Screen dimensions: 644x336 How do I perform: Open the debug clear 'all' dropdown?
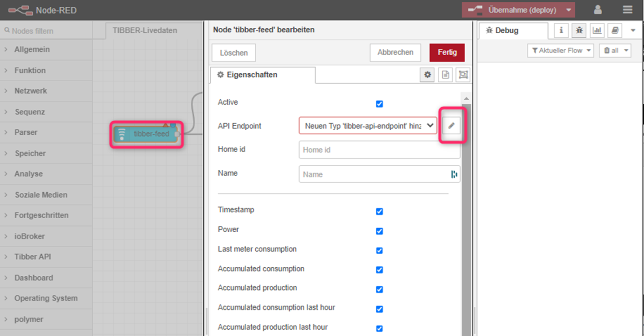615,50
